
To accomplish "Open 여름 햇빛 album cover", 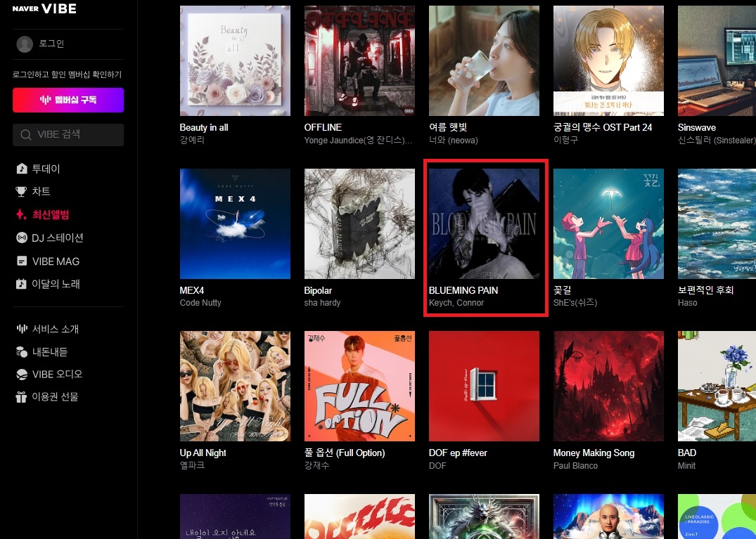I will (484, 60).
